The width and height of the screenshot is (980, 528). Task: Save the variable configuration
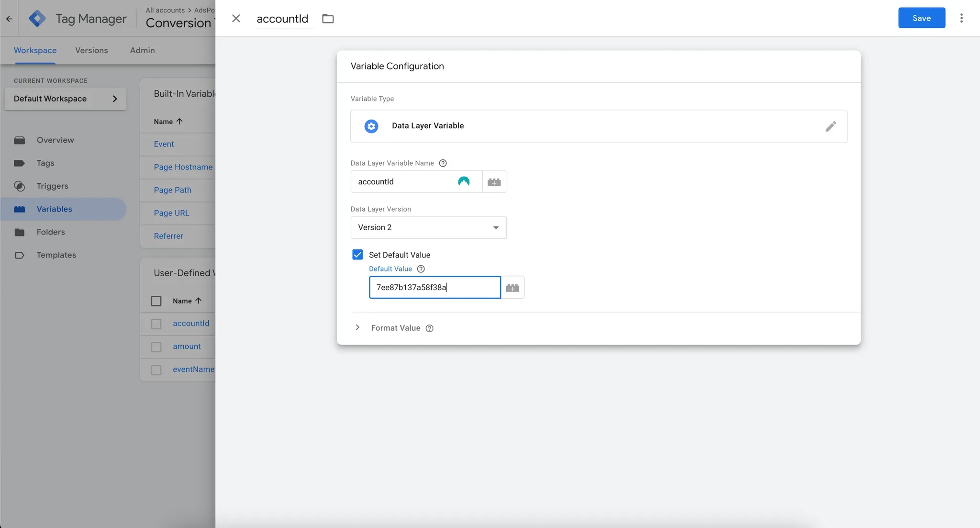(921, 18)
